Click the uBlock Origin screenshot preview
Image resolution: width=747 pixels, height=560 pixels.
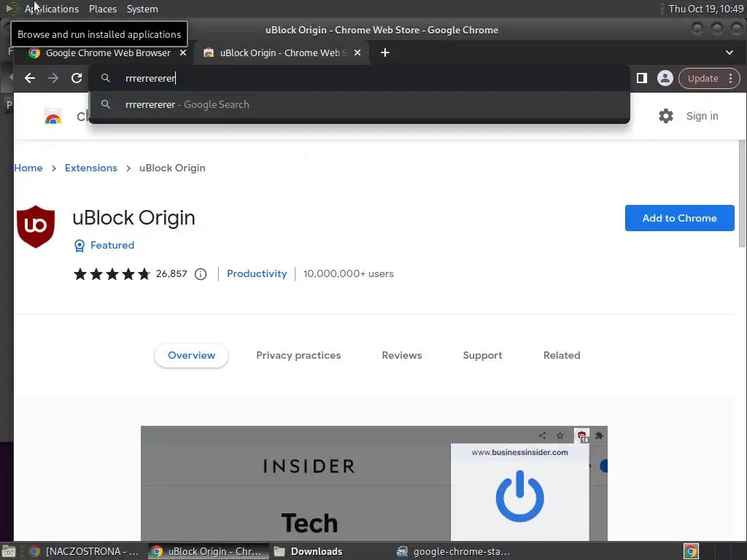coord(374,483)
